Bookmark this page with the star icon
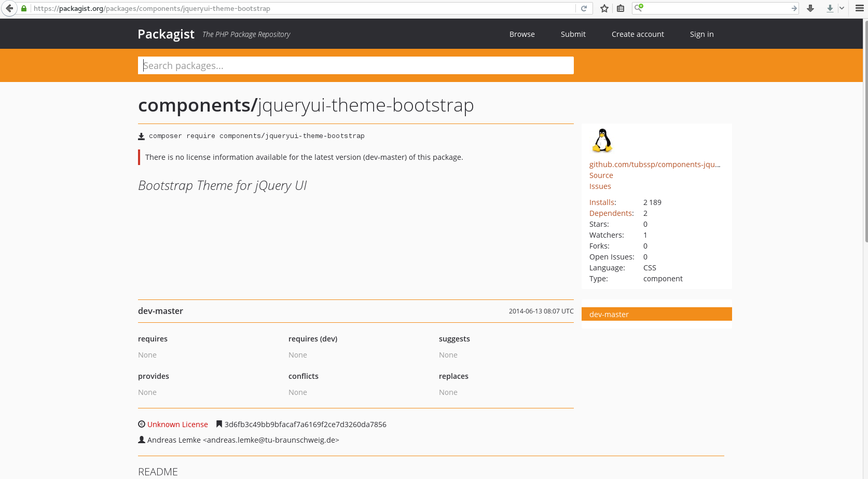The width and height of the screenshot is (868, 479). (604, 8)
